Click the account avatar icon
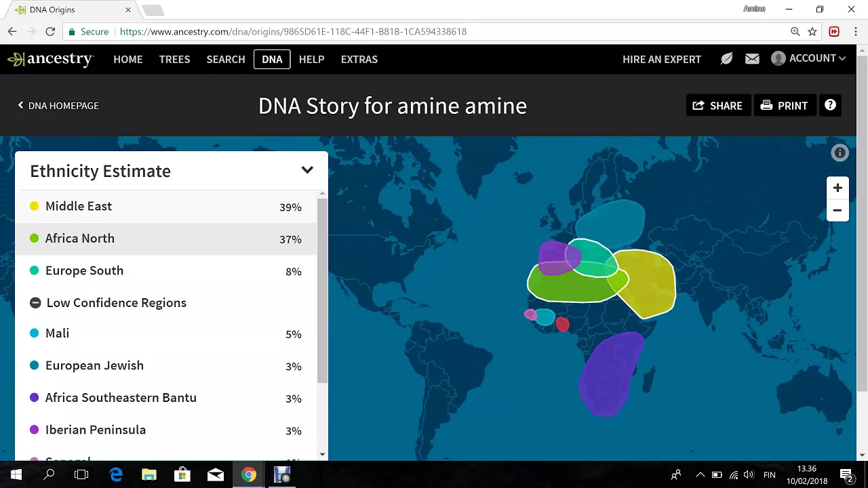The width and height of the screenshot is (868, 488). pyautogui.click(x=778, y=58)
